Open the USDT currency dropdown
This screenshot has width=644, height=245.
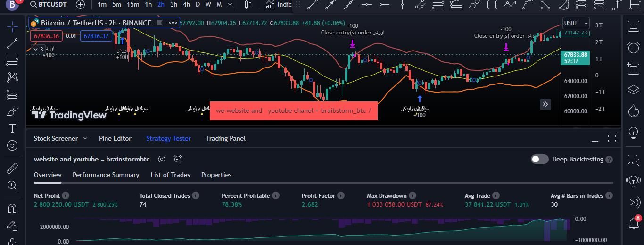(x=576, y=23)
